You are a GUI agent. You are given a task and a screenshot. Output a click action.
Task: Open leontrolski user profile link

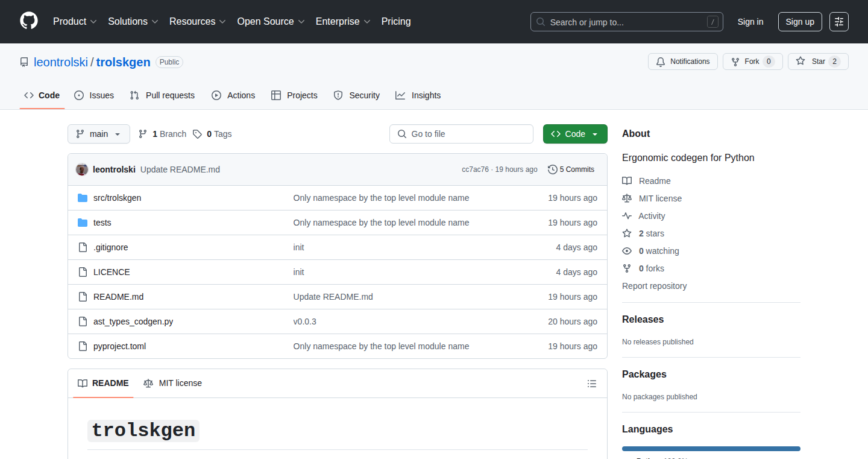point(61,62)
